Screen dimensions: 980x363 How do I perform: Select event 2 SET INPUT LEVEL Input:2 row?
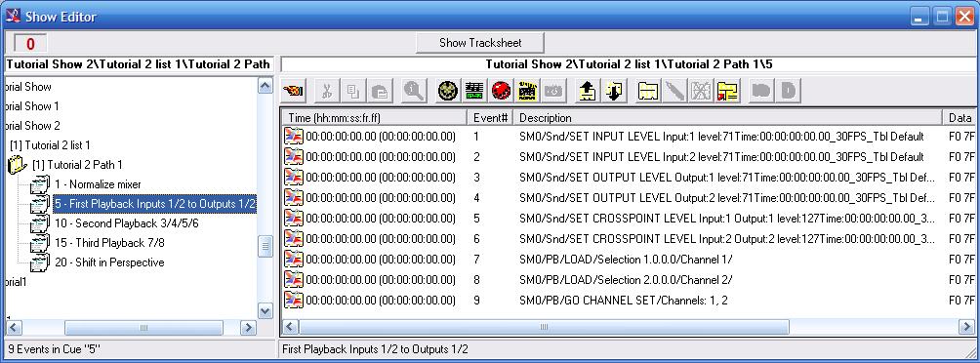click(x=629, y=157)
